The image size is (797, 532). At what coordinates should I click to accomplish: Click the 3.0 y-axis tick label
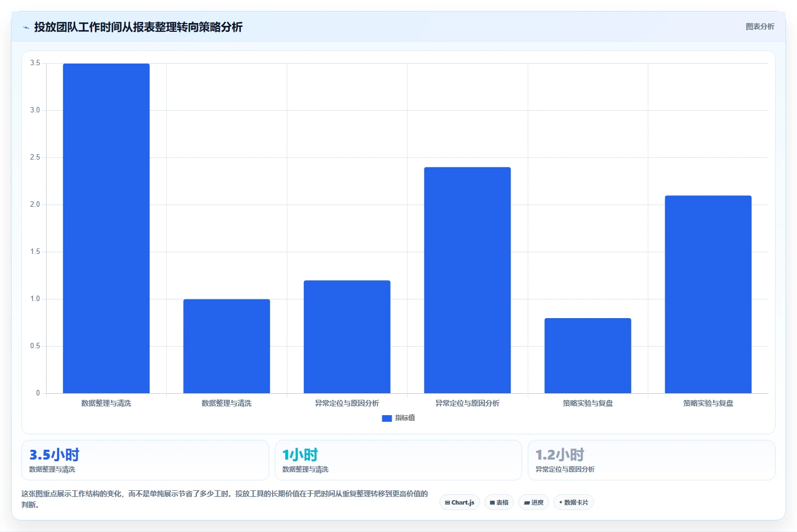point(35,110)
